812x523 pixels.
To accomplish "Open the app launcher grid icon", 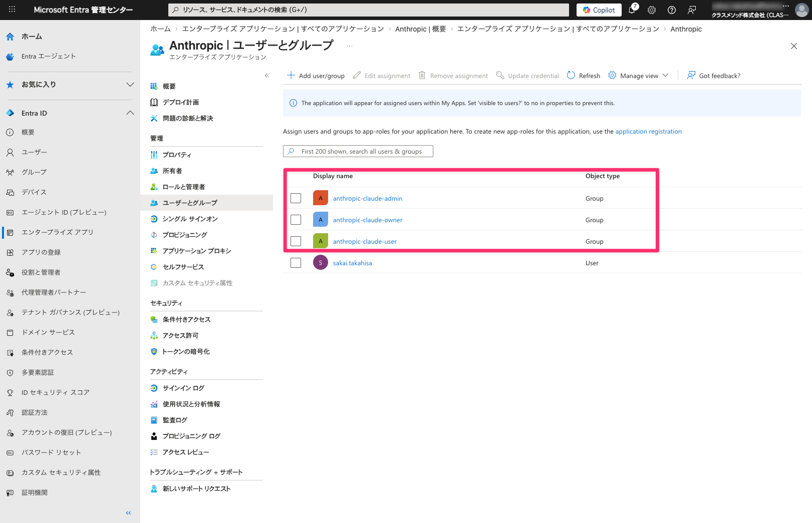I will tap(12, 10).
